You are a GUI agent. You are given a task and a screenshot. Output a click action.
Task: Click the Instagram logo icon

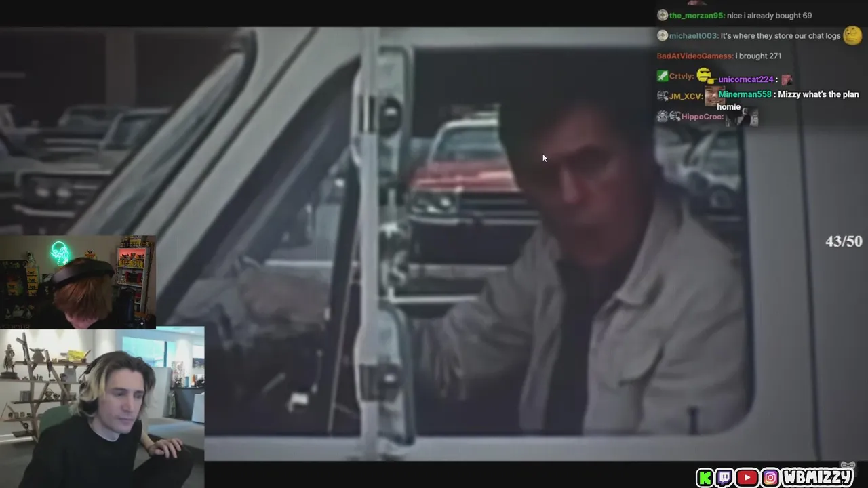(770, 477)
